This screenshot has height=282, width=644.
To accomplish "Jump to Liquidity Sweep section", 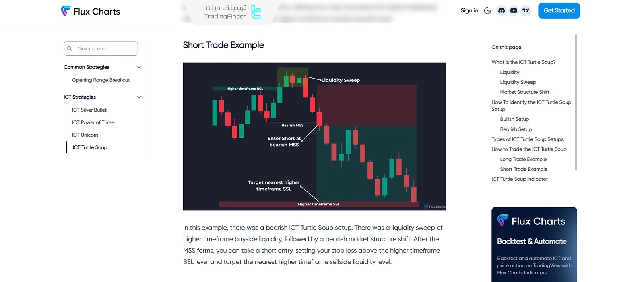I will click(518, 82).
